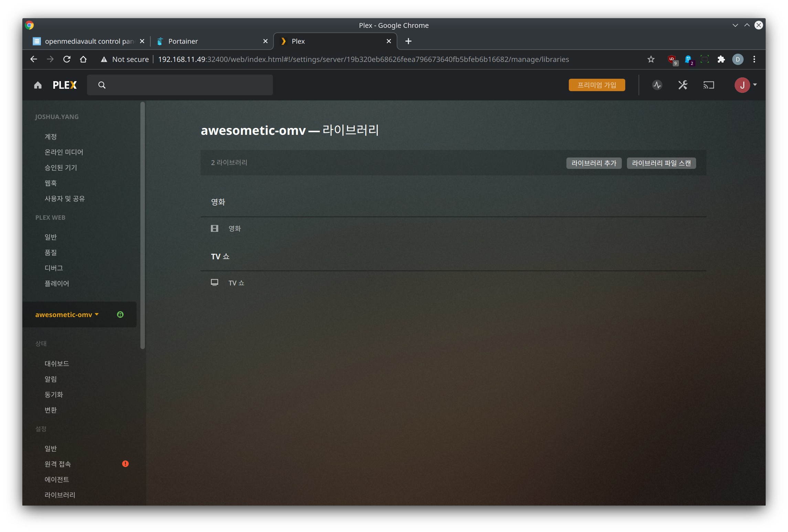The height and width of the screenshot is (532, 788).
Task: Open the Chrome three-dot menu
Action: coord(754,59)
